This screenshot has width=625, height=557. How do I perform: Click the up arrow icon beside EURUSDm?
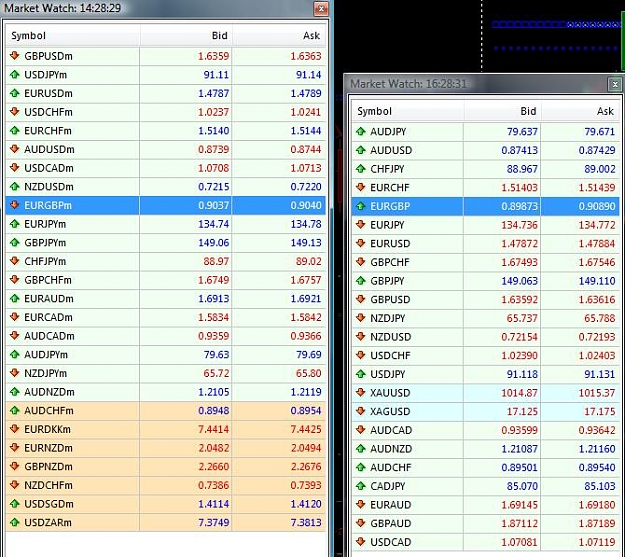(15, 93)
